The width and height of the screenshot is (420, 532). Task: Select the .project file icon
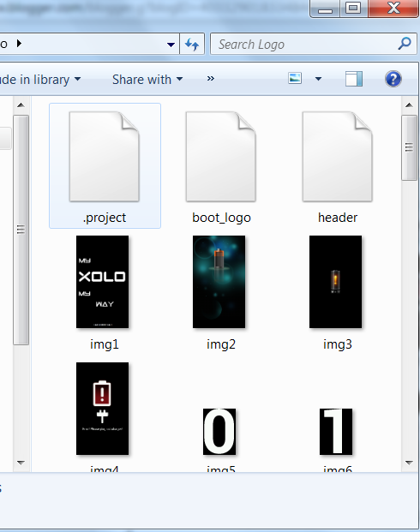click(x=105, y=157)
